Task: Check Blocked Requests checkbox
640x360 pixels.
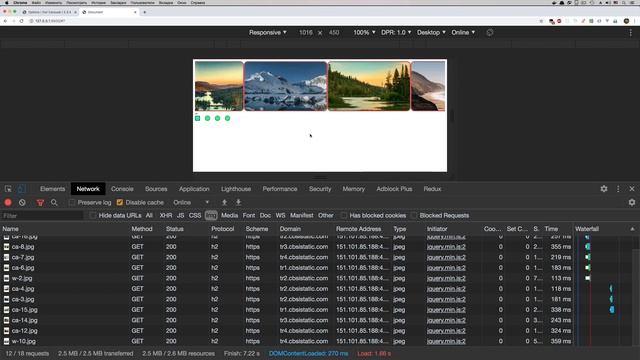Action: [414, 216]
